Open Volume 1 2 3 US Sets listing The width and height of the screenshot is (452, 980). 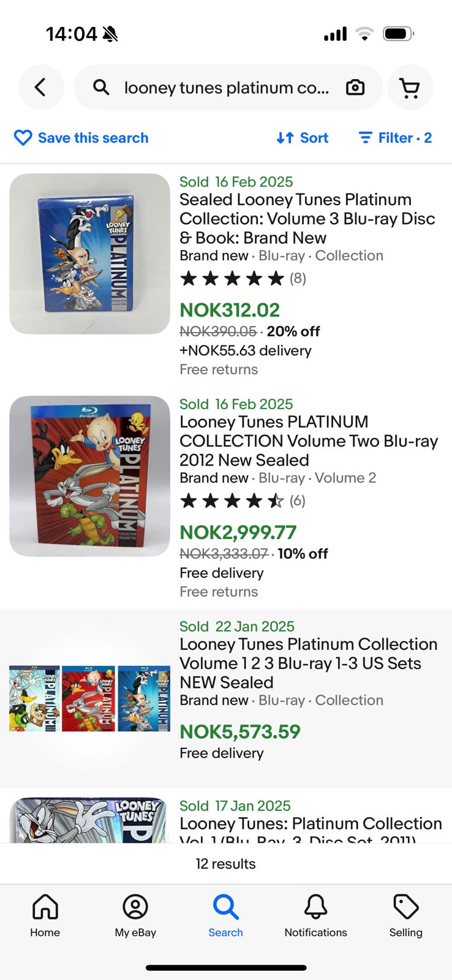click(x=308, y=663)
